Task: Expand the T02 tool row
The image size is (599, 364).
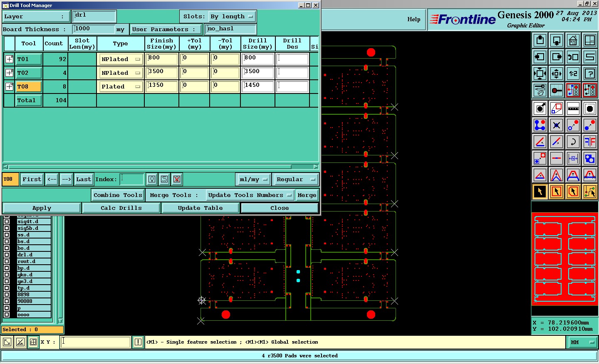Action: (9, 73)
